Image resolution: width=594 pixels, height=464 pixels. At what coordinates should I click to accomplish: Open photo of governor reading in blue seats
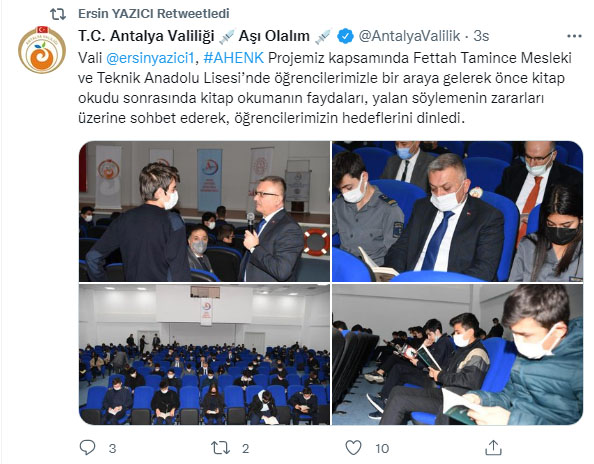pyautogui.click(x=458, y=211)
